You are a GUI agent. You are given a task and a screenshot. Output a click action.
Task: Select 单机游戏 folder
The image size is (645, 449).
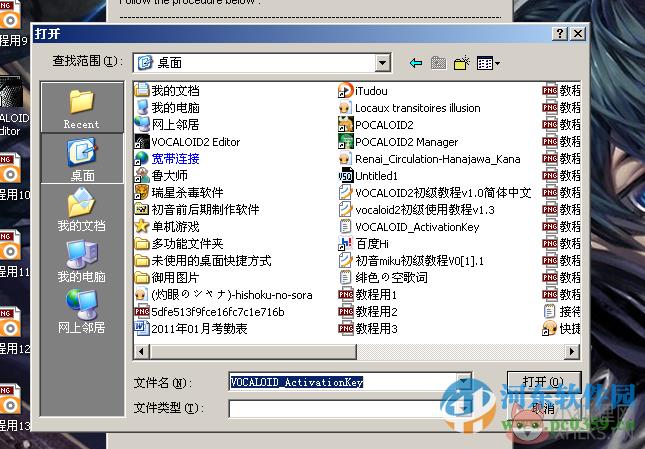pos(167,227)
